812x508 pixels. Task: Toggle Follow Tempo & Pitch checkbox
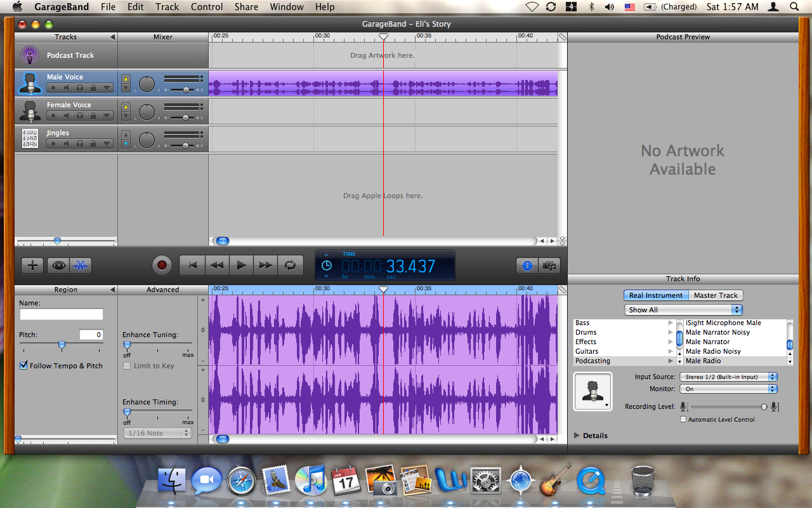[24, 366]
